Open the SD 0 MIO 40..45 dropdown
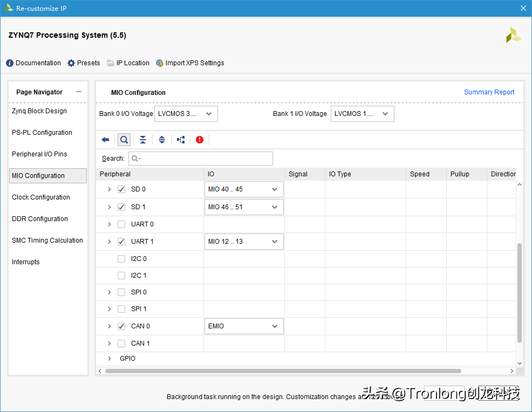532x412 pixels. [244, 189]
